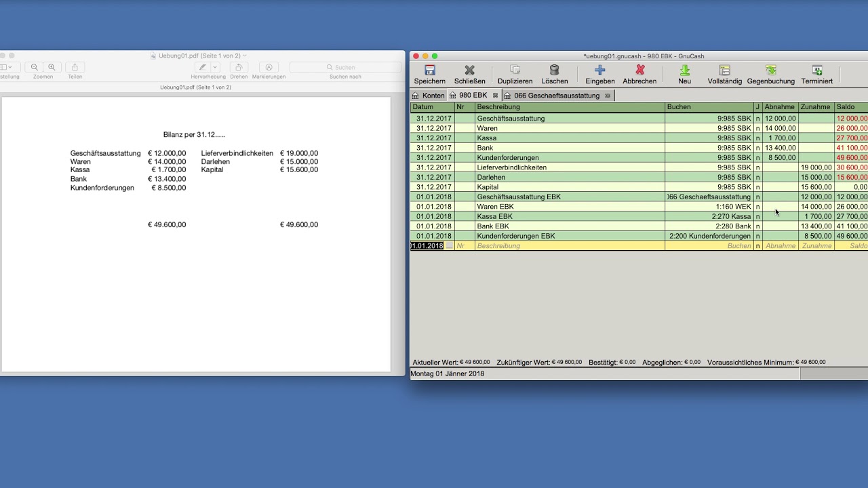Click the Beschreibung column header

tap(570, 107)
